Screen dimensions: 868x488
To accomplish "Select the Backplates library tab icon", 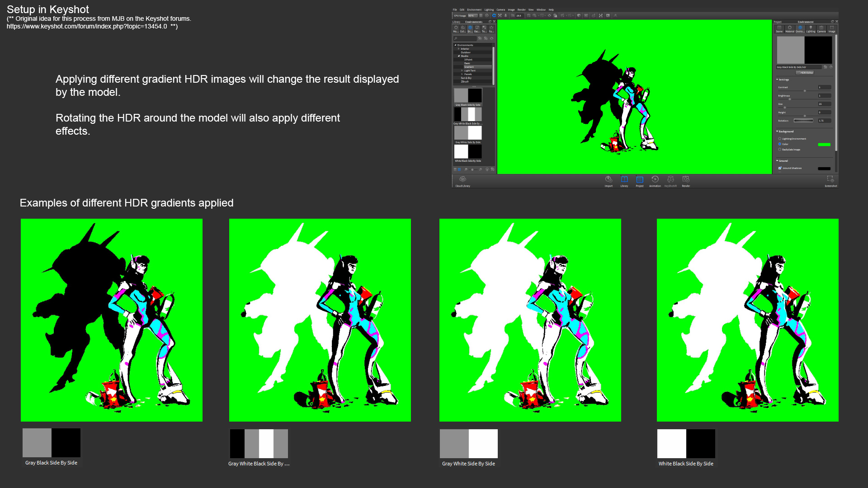I will tap(477, 29).
